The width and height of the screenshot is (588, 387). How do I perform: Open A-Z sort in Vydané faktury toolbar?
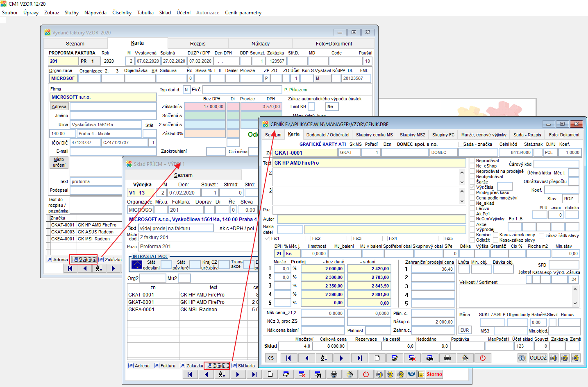99,268
